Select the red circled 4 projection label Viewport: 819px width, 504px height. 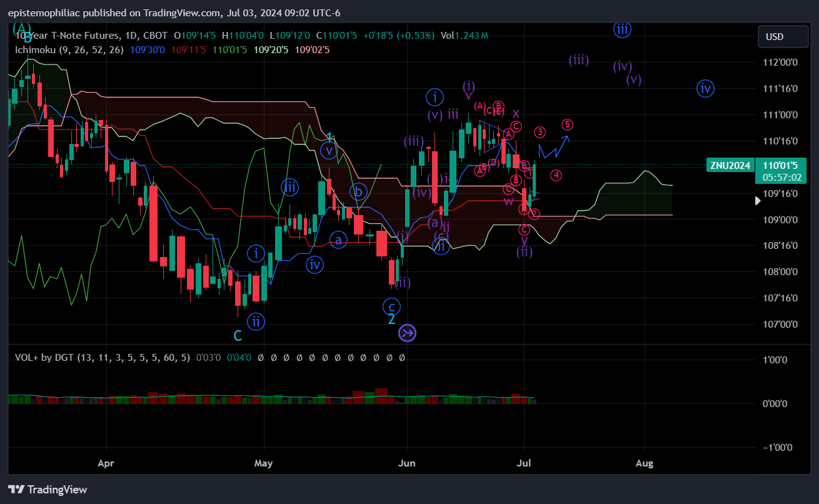pos(556,176)
